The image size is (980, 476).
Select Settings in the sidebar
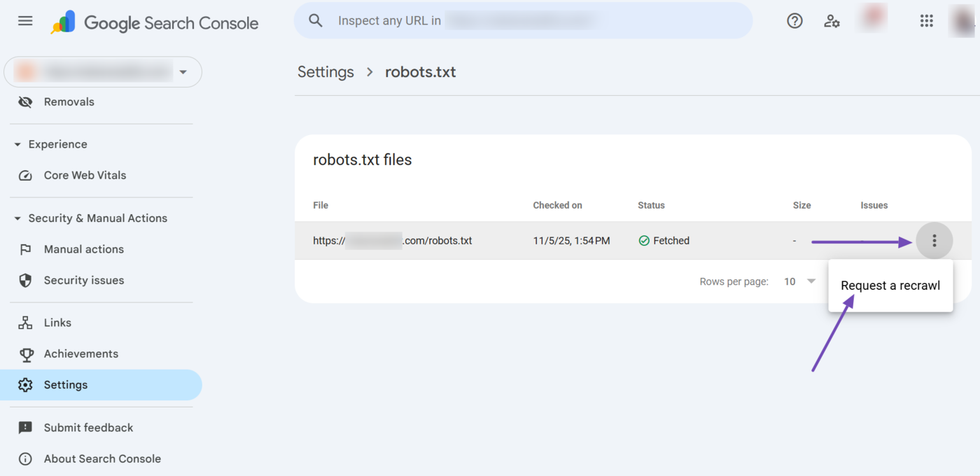point(65,384)
